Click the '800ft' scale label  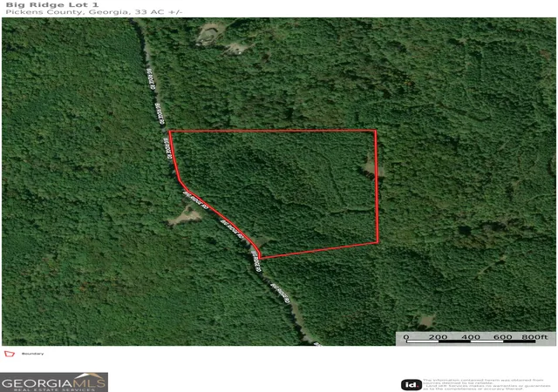[x=534, y=336]
